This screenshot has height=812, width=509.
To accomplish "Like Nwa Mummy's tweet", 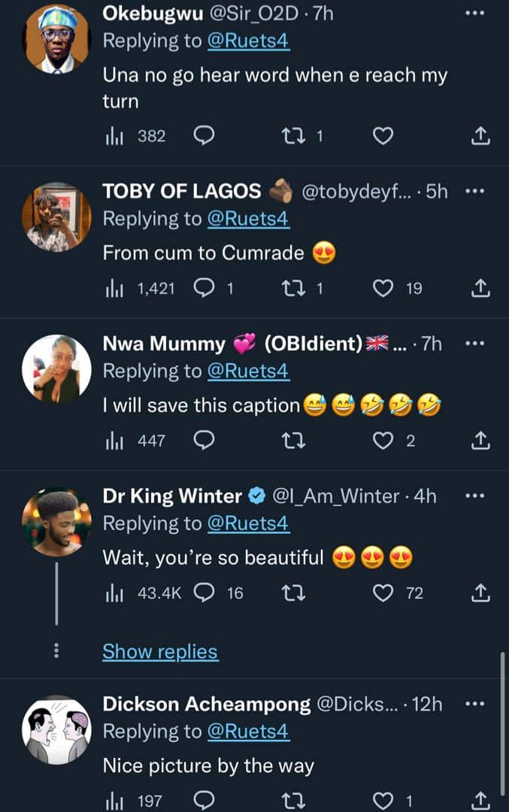I will pyautogui.click(x=383, y=441).
